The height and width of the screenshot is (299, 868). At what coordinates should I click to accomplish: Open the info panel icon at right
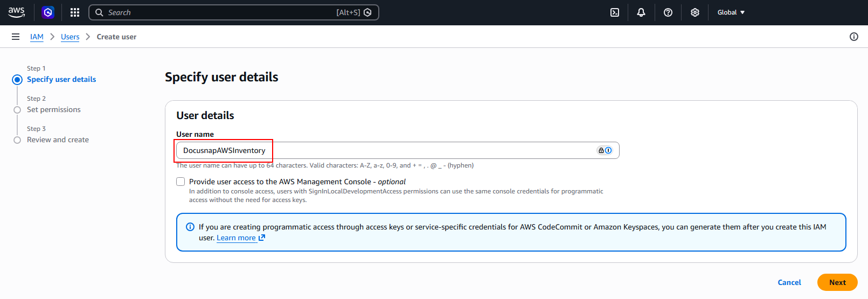(x=854, y=37)
